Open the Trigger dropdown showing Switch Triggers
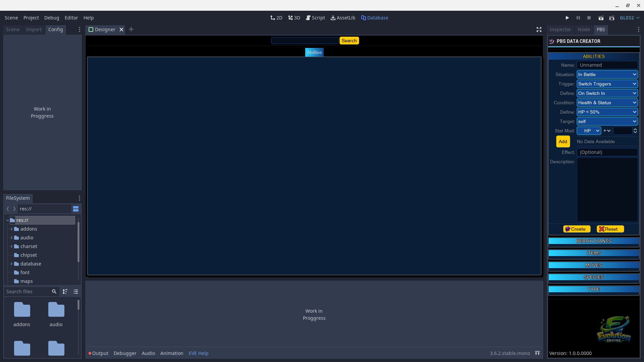The image size is (644, 362). coord(607,84)
